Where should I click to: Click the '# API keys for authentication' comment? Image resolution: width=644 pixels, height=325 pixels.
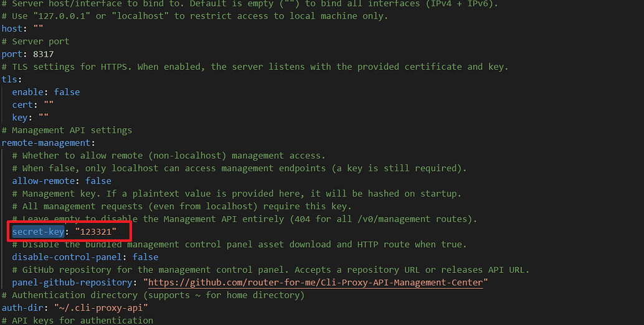pos(77,320)
